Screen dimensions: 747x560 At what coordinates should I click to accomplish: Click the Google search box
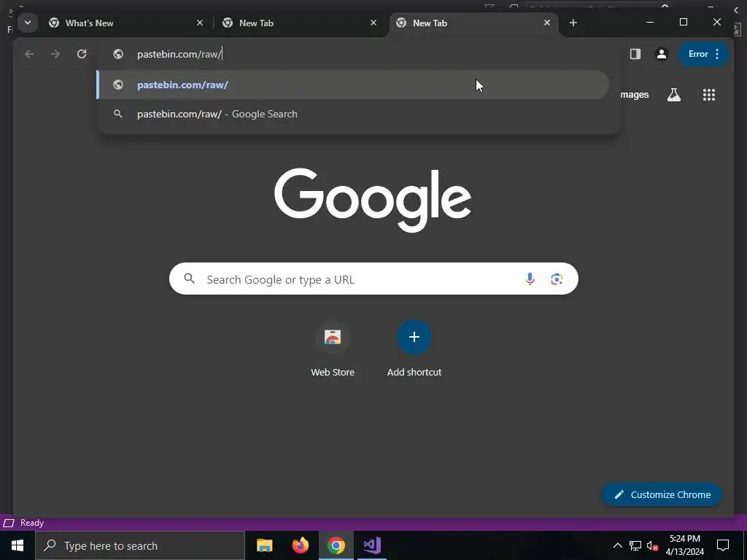[373, 279]
